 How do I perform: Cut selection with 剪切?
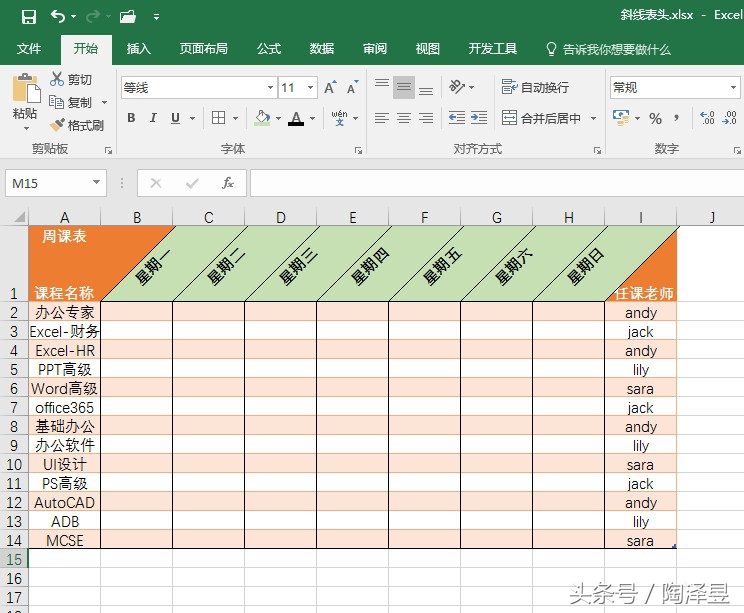(x=71, y=79)
